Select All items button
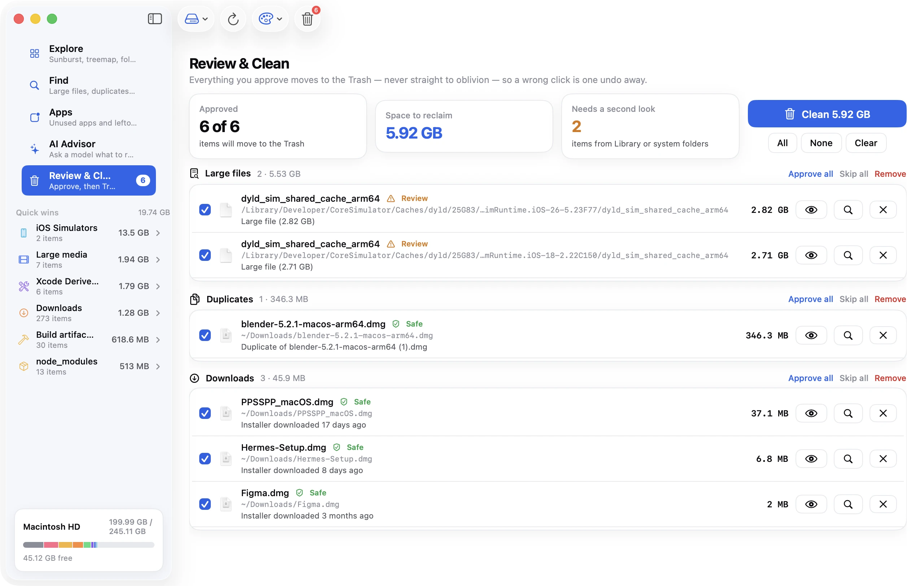 pos(782,143)
